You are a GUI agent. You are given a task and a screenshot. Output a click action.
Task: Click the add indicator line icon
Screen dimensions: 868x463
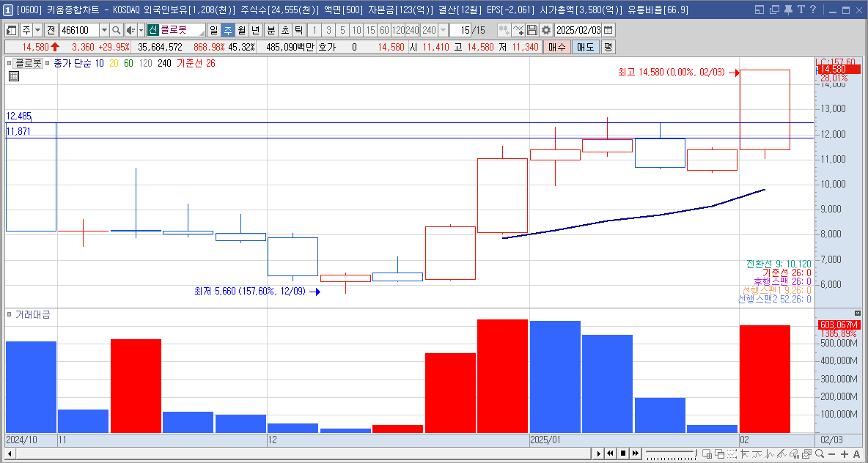pyautogui.click(x=518, y=30)
